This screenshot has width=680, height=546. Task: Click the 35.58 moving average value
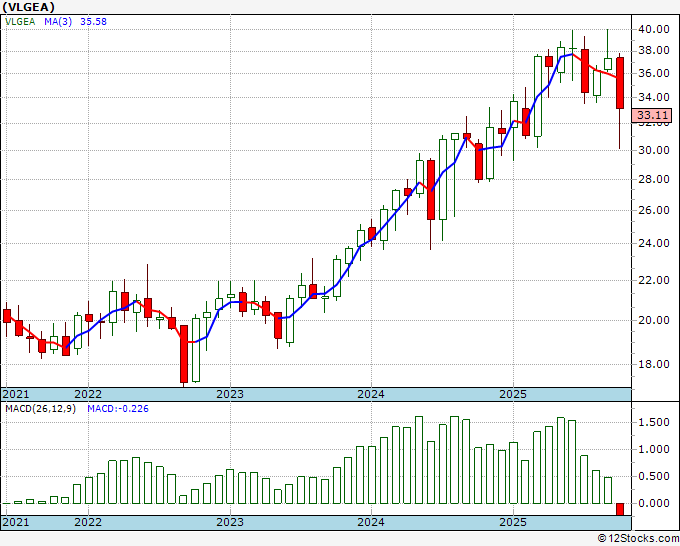(93, 21)
